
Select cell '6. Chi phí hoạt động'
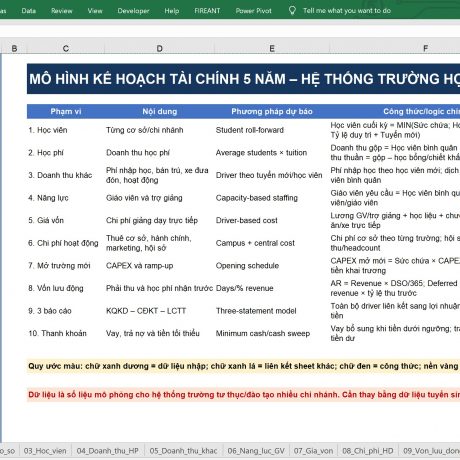[66, 243]
